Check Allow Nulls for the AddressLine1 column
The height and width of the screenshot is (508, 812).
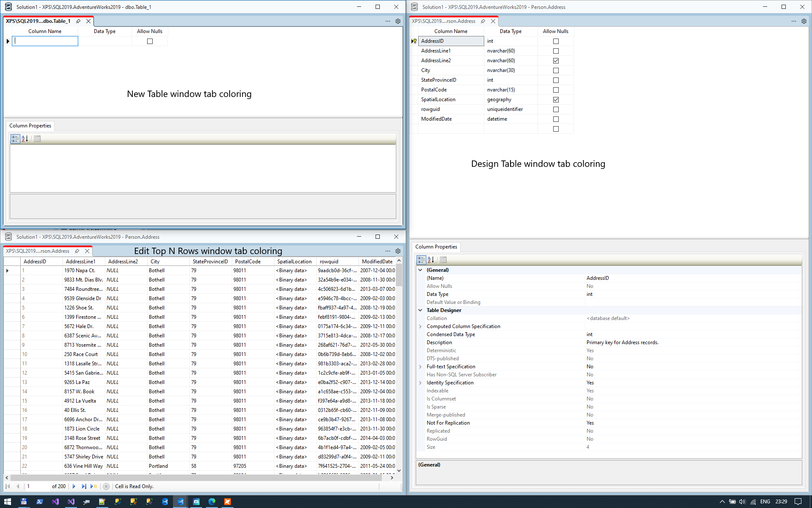[x=556, y=51]
